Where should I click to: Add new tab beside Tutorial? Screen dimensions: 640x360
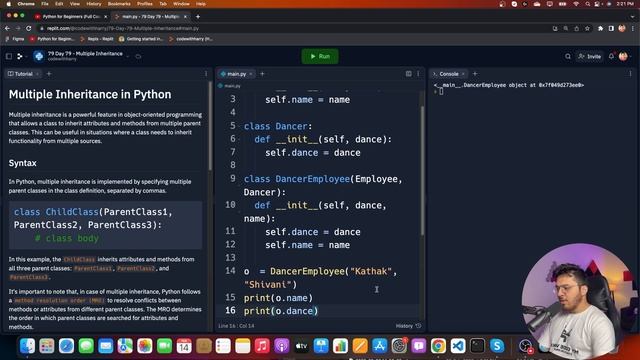click(x=49, y=74)
